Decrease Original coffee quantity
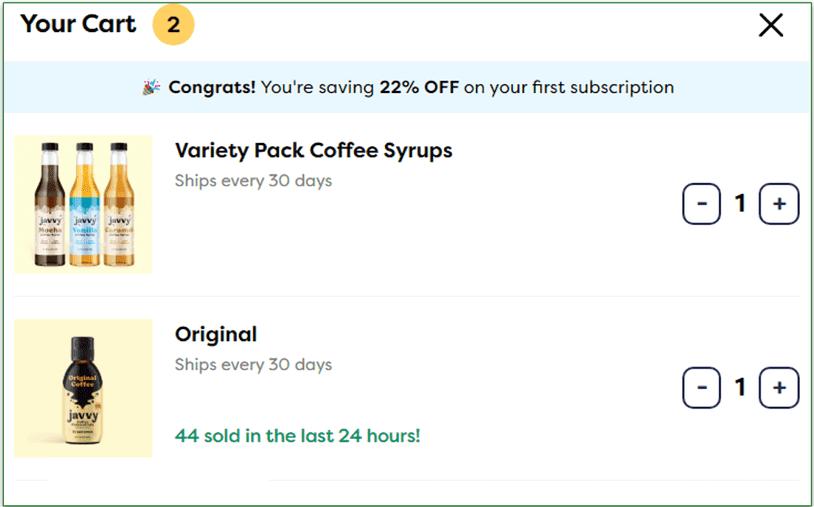 pos(702,388)
